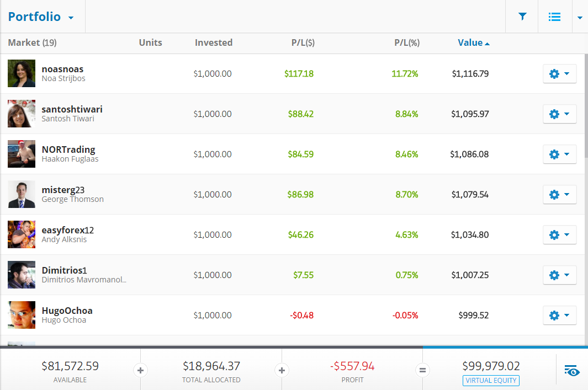
Task: Open gear settings for HugoOchoa
Action: coord(559,316)
